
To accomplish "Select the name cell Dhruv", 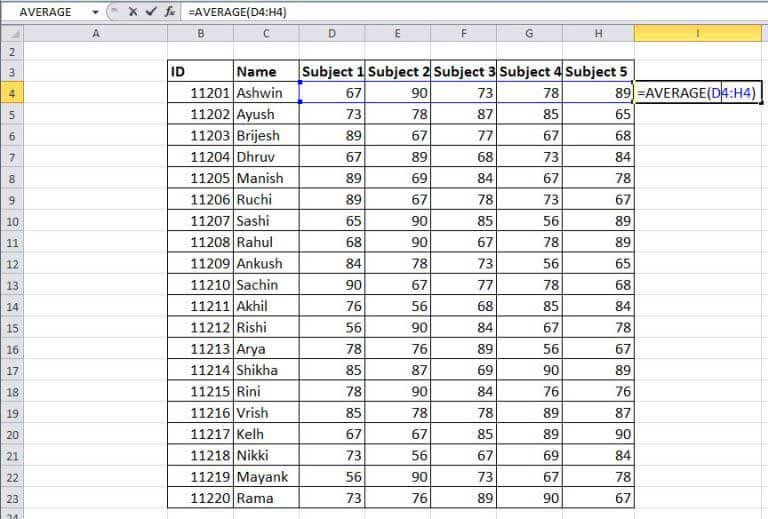I will click(x=266, y=157).
